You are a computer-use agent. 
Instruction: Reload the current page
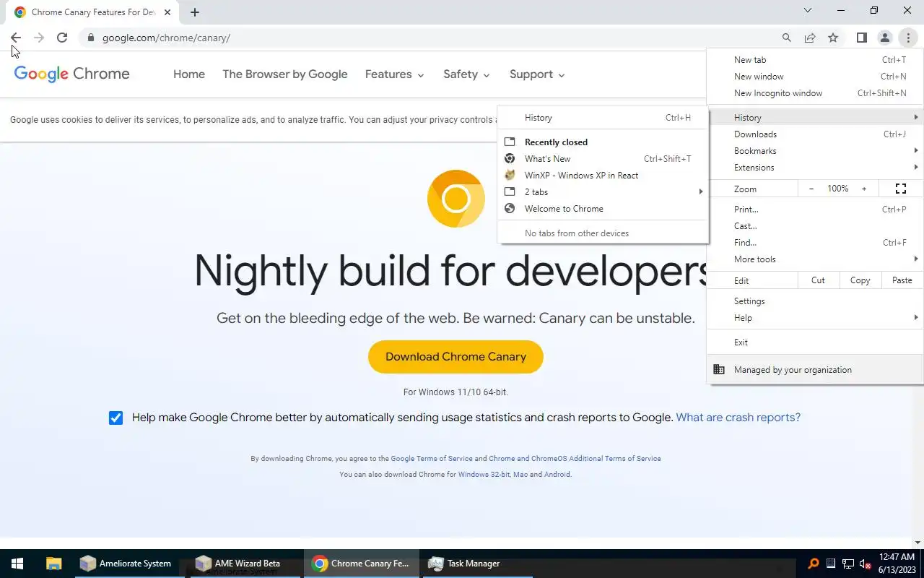(62, 38)
